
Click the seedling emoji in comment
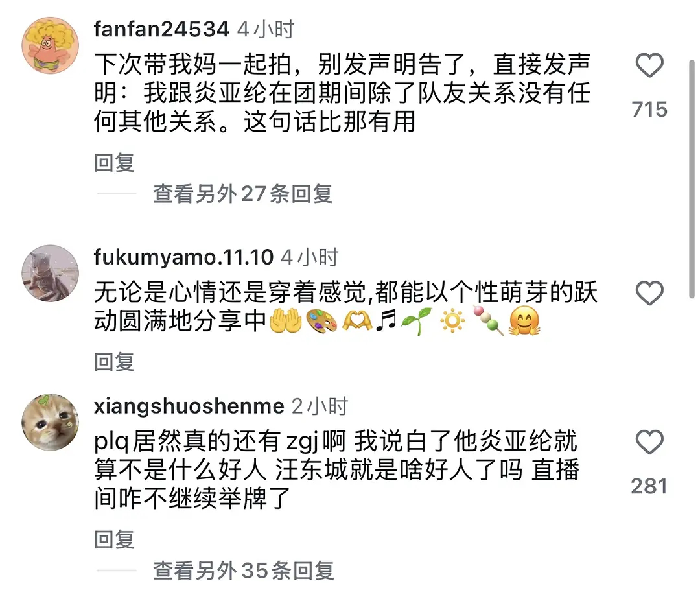pos(417,321)
